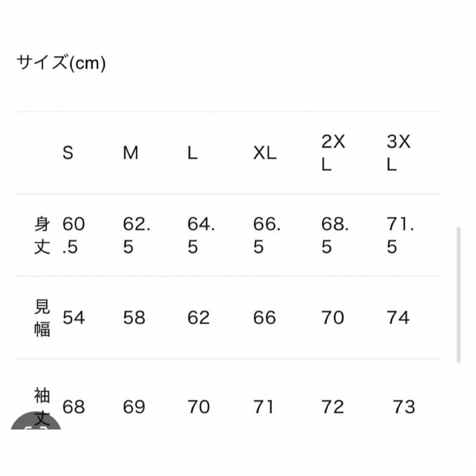The width and height of the screenshot is (476, 476).
Task: Select the S size column header
Action: click(x=68, y=152)
